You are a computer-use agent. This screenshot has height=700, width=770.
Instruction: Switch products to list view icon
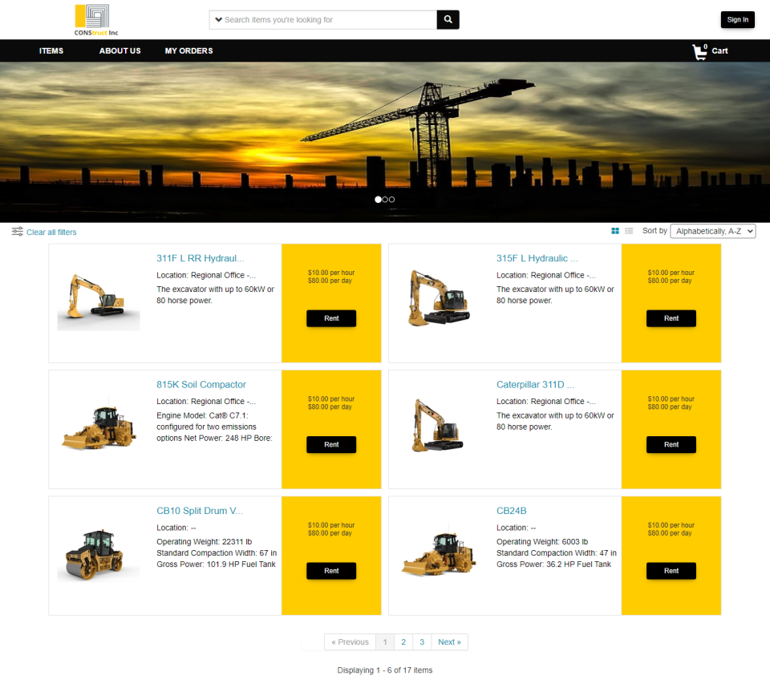tap(628, 230)
